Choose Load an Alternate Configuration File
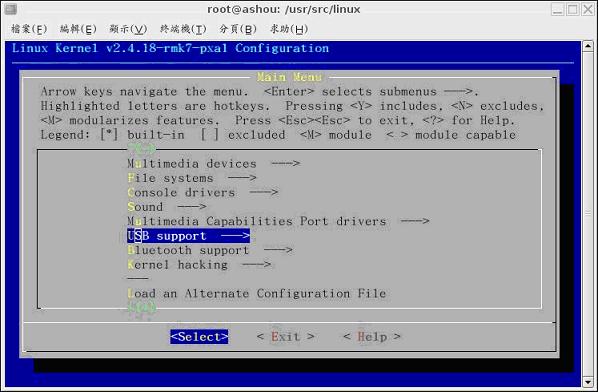The image size is (598, 392). [x=257, y=293]
